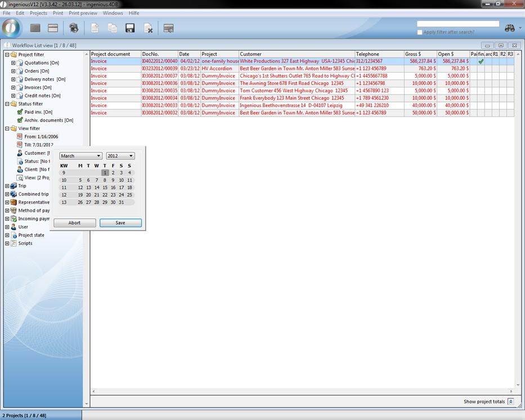Select day 15 in the calendar
Screen dimensions: 525x420
[105, 187]
